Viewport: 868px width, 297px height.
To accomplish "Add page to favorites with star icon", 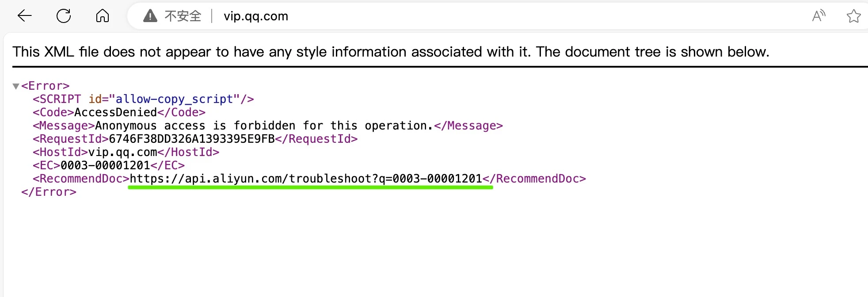I will (x=853, y=16).
